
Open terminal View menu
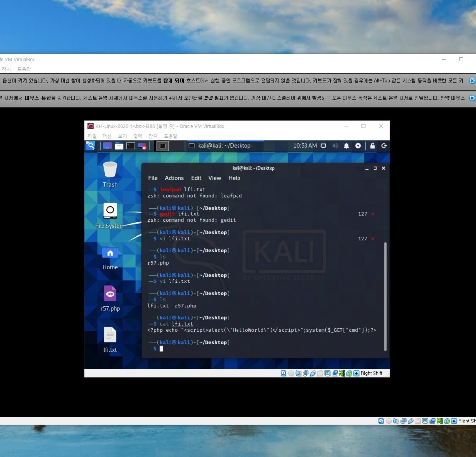pos(215,178)
